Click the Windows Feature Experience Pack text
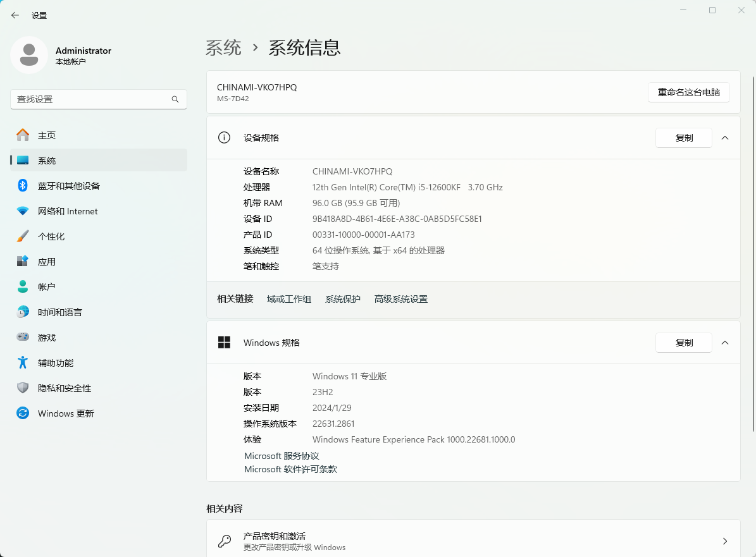This screenshot has width=756, height=557. [414, 439]
